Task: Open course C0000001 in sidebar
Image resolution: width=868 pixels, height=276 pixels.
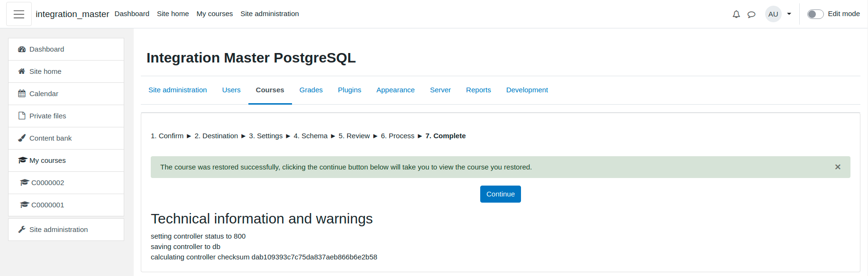Action: pos(66,205)
